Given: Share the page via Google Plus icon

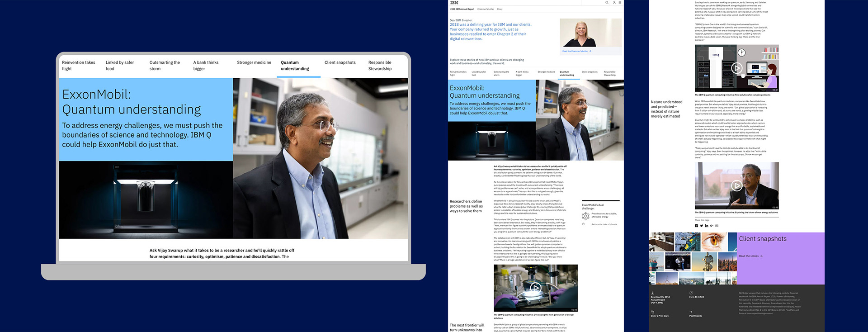Looking at the screenshot, I should tap(712, 226).
